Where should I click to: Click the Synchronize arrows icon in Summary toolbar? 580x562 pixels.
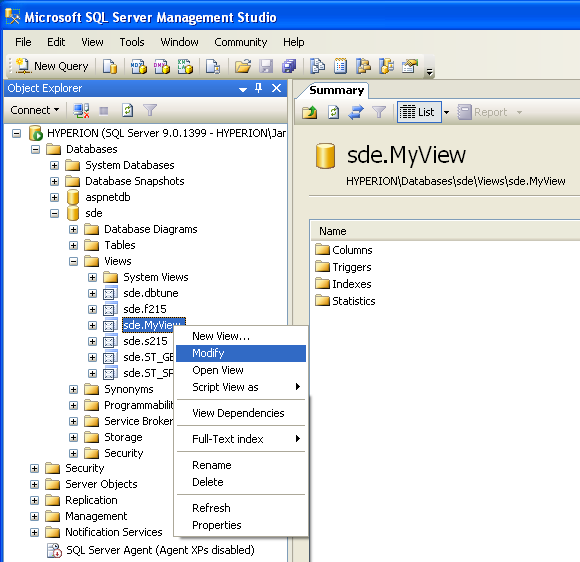point(356,112)
